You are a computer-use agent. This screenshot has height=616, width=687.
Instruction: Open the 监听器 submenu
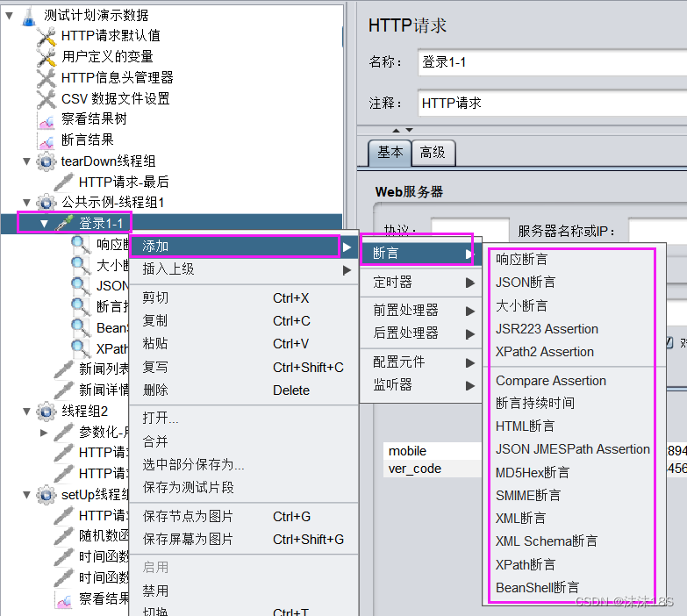(420, 385)
